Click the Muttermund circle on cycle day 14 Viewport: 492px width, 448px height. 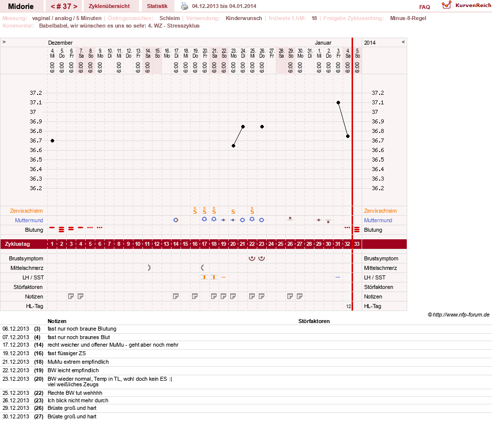176,220
